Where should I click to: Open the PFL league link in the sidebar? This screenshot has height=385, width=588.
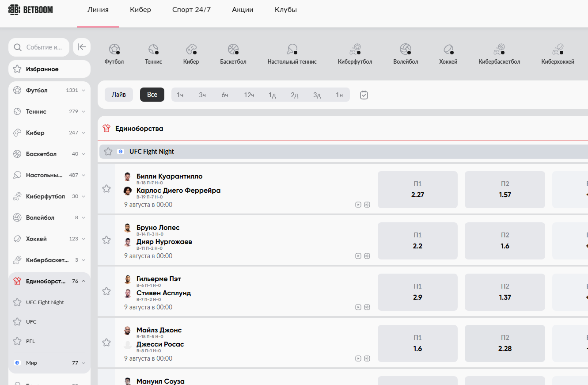[x=30, y=341]
